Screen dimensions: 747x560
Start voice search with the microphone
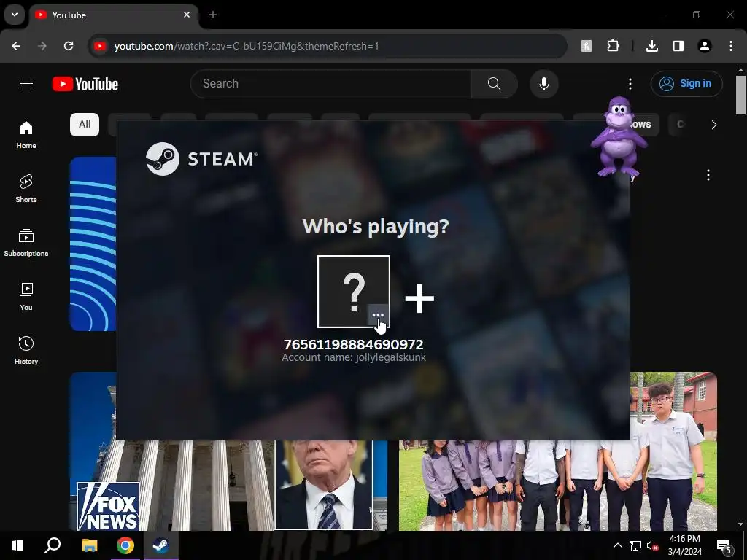tap(543, 84)
